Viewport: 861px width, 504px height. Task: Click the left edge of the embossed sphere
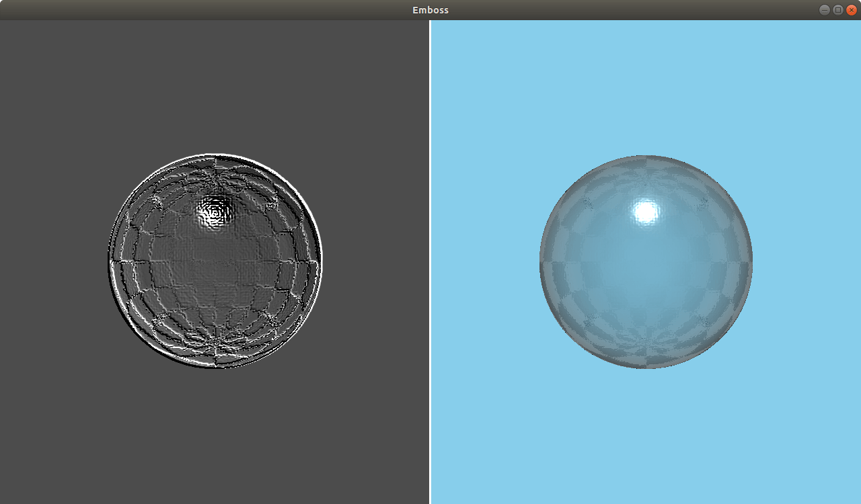[x=109, y=262]
